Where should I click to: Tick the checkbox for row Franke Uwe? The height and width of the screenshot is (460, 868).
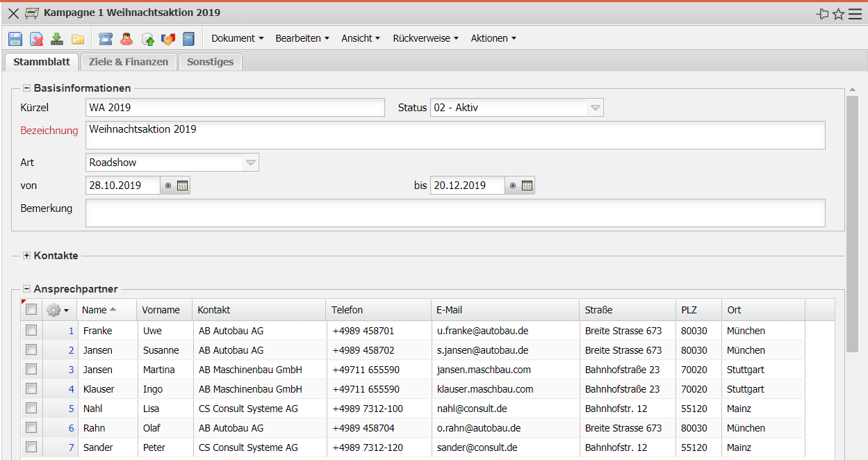click(31, 331)
